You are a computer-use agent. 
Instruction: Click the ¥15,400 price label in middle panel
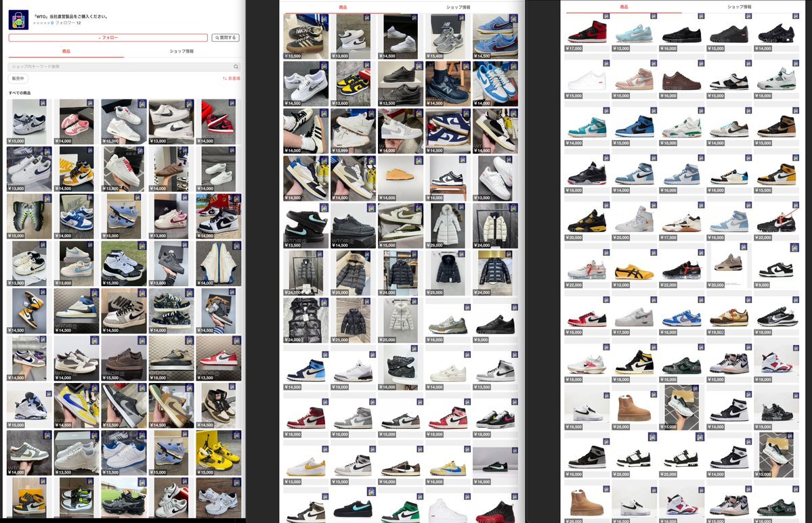pyautogui.click(x=435, y=56)
